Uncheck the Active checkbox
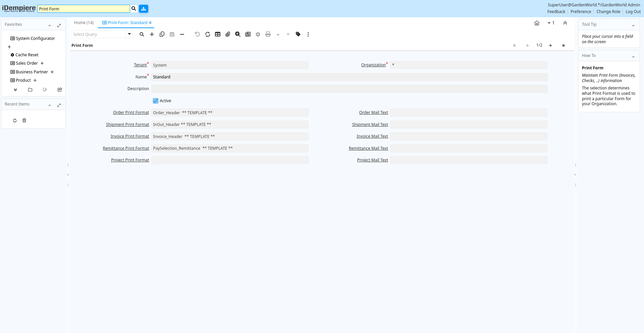This screenshot has width=644, height=333. (x=156, y=101)
